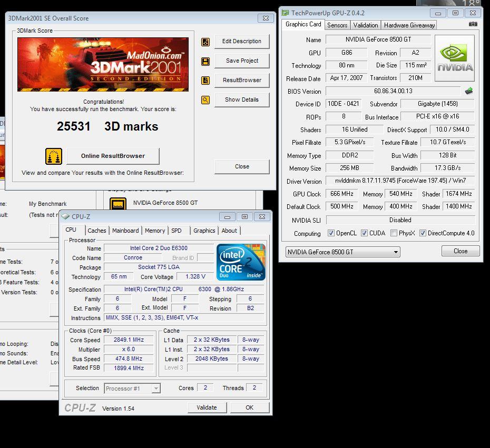The height and width of the screenshot is (448, 490).
Task: Click the Memory Size 256 MB field
Action: [x=349, y=167]
